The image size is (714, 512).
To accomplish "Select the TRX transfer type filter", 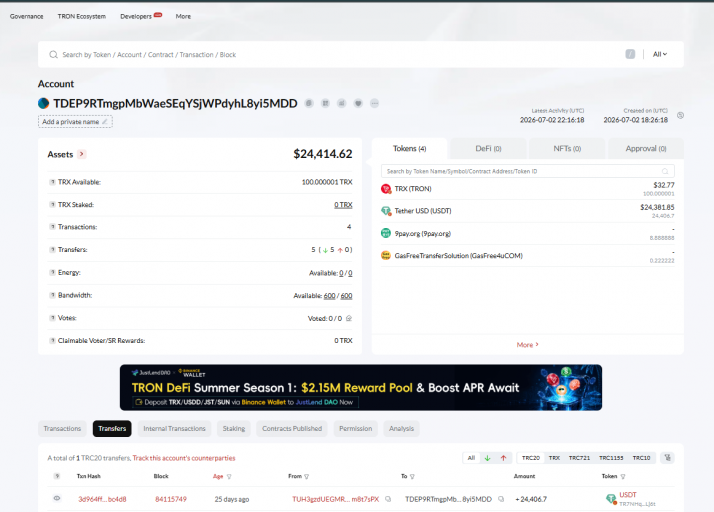I will (x=554, y=458).
